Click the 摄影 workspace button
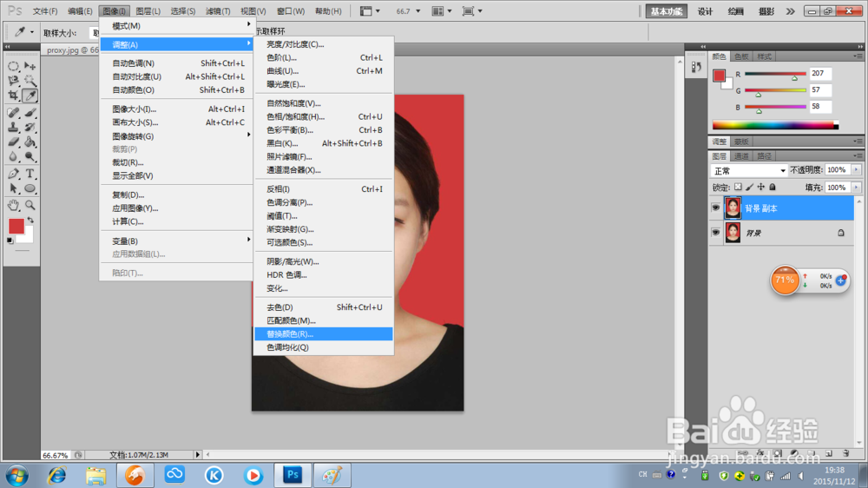The height and width of the screenshot is (488, 868). tap(766, 11)
